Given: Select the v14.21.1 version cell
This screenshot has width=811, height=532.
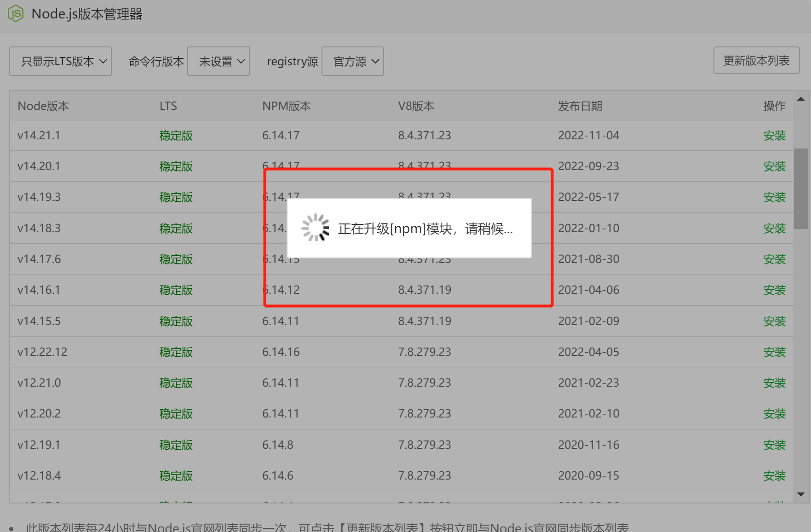Looking at the screenshot, I should pyautogui.click(x=39, y=136).
